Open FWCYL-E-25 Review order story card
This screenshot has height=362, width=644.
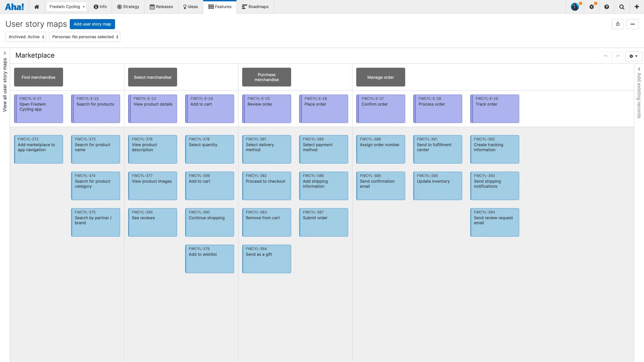[266, 108]
